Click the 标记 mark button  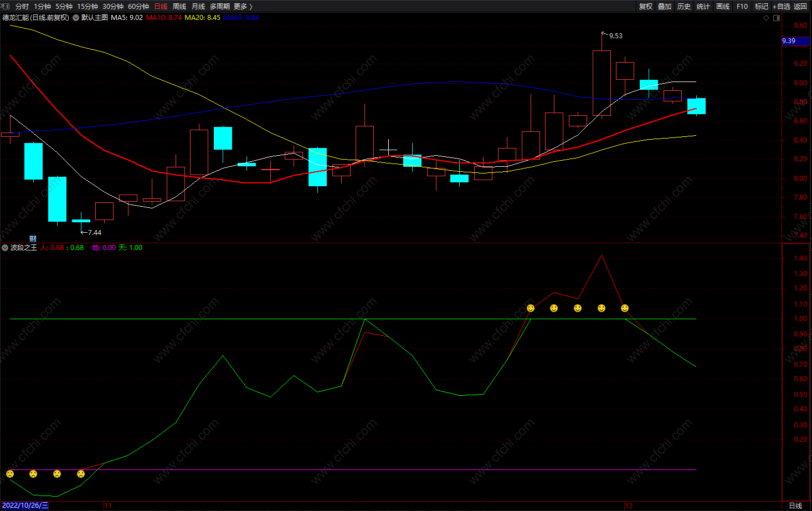762,7
